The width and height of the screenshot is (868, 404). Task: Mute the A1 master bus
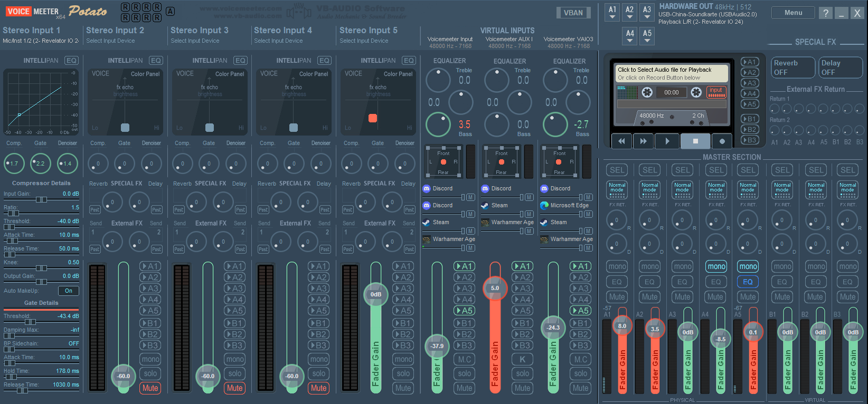coord(617,296)
